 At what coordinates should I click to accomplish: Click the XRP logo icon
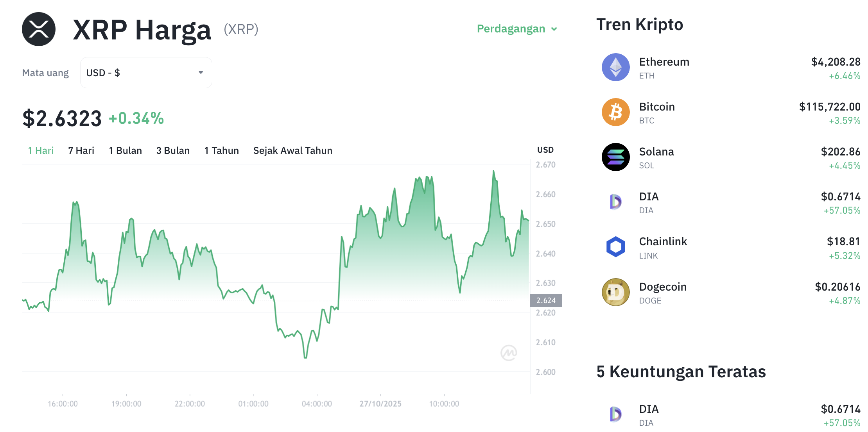coord(39,29)
